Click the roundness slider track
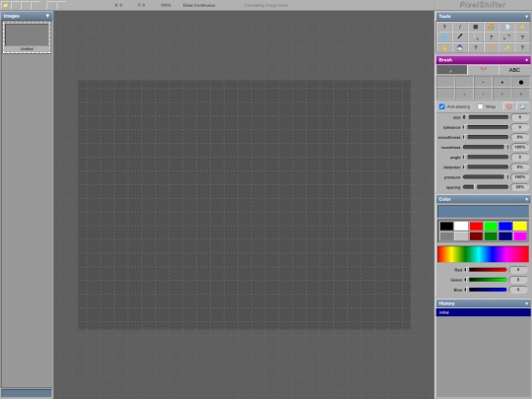532x399 pixels. (487, 147)
